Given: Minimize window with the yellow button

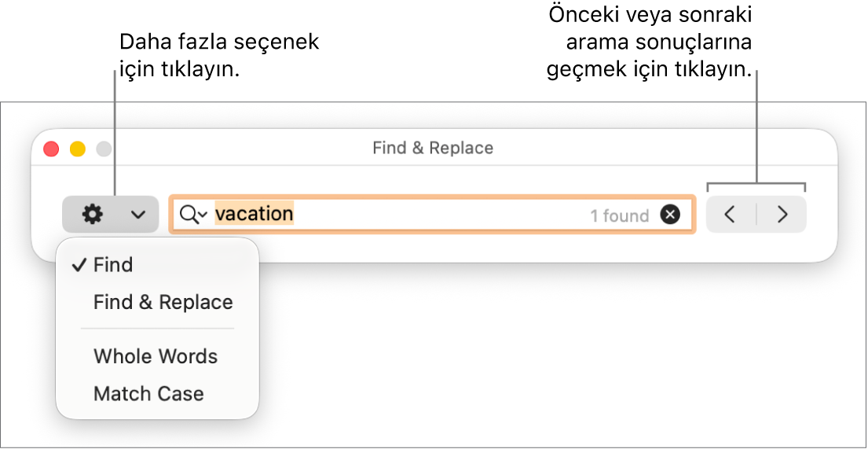Looking at the screenshot, I should tap(78, 149).
